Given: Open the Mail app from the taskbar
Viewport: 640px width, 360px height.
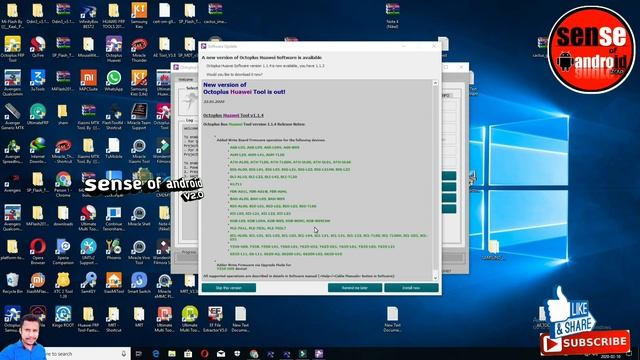Looking at the screenshot, I should click(x=221, y=353).
